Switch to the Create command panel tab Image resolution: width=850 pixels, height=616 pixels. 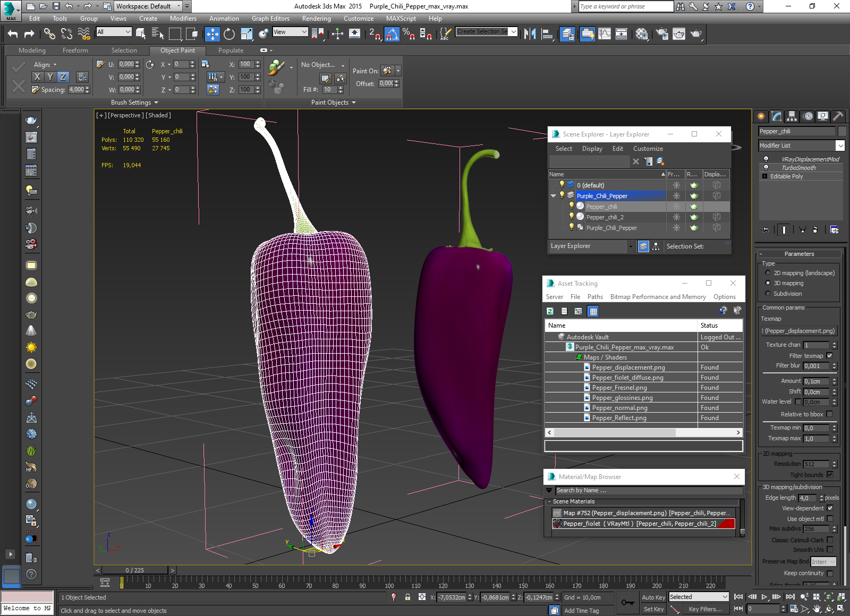coord(761,116)
